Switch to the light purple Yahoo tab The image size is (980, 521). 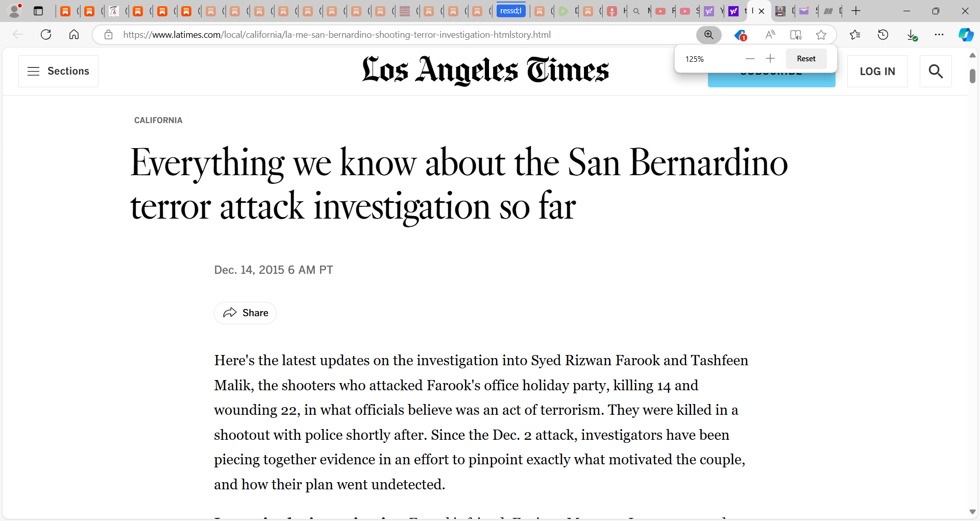coord(709,11)
